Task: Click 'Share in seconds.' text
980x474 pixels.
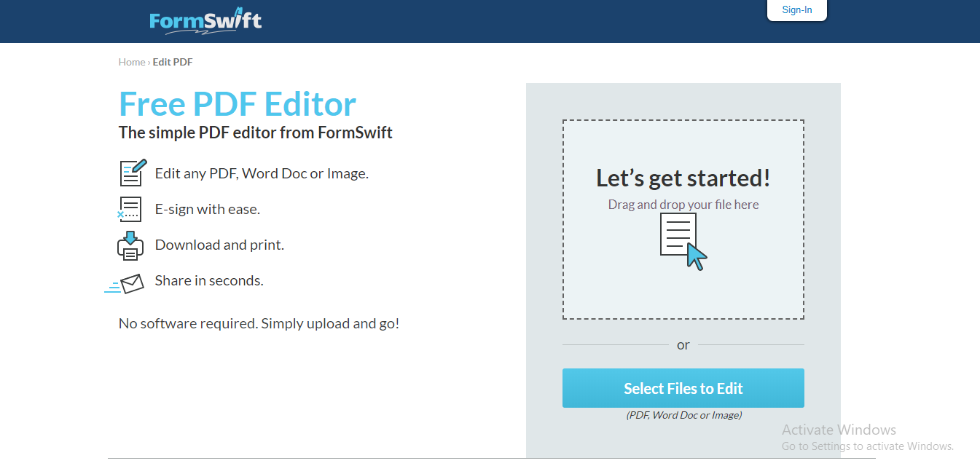Action: [x=209, y=280]
